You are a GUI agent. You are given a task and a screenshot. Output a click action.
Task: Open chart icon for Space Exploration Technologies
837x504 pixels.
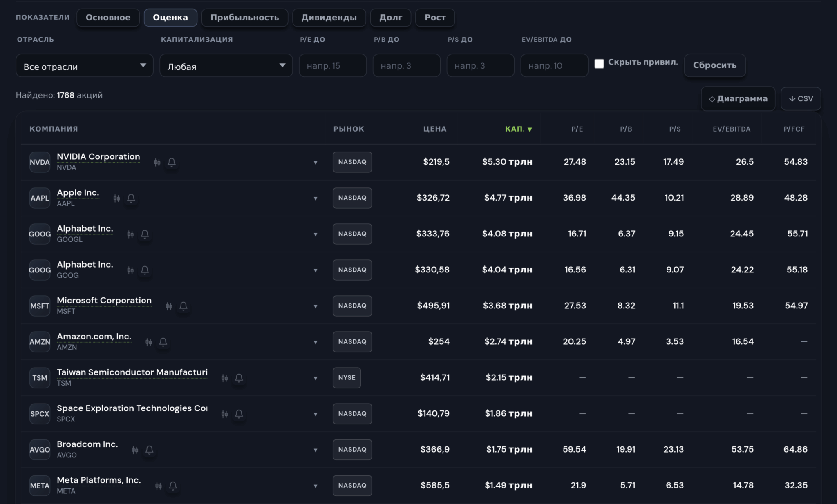tap(224, 414)
